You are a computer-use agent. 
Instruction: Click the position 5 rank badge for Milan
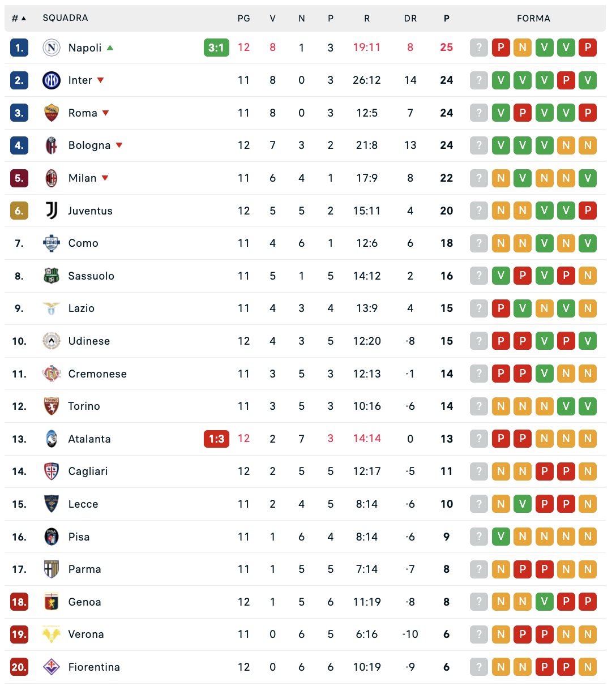point(19,178)
